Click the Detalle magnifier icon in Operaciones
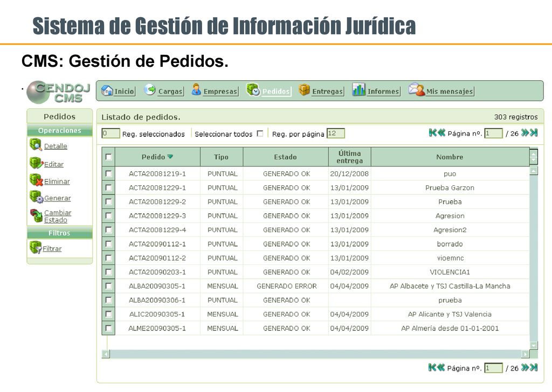The height and width of the screenshot is (392, 552). 36,144
